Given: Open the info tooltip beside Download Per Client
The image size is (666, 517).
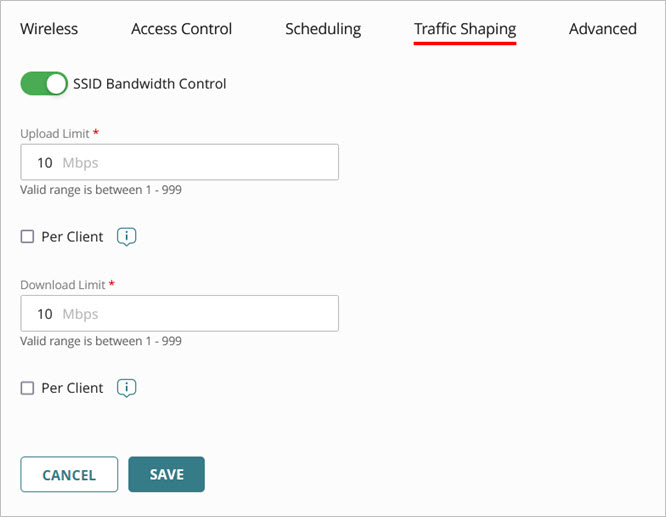Looking at the screenshot, I should [x=127, y=388].
